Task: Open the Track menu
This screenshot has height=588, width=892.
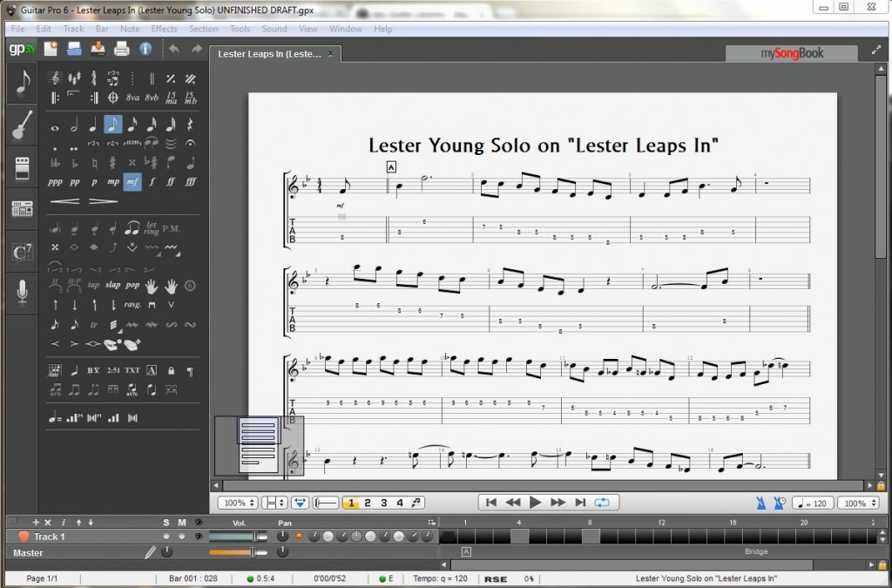Action: pyautogui.click(x=73, y=29)
